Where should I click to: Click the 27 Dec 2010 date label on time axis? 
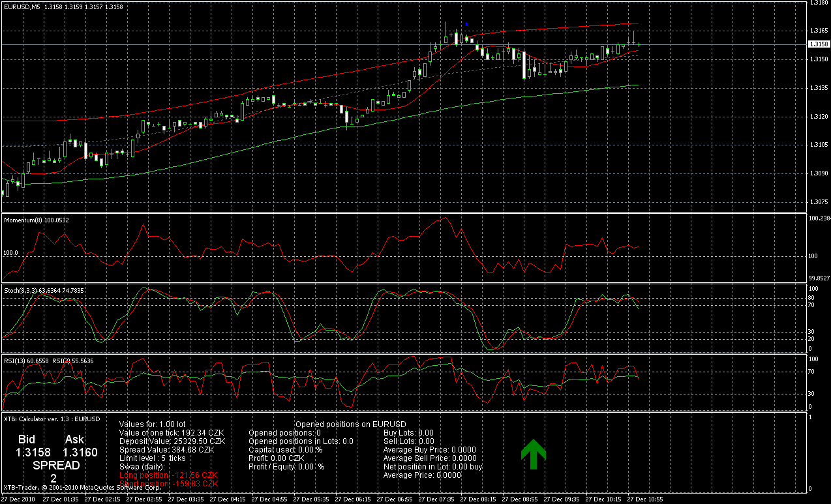coord(17,499)
